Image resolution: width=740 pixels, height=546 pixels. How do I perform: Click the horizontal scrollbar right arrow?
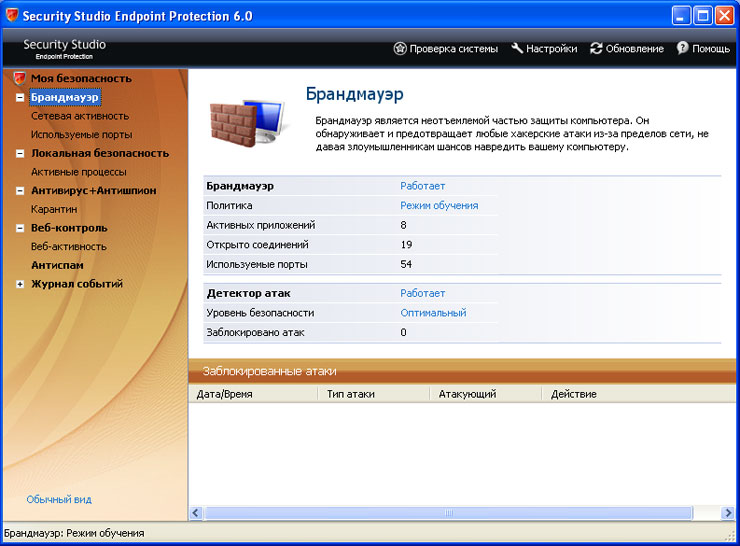coord(728,513)
